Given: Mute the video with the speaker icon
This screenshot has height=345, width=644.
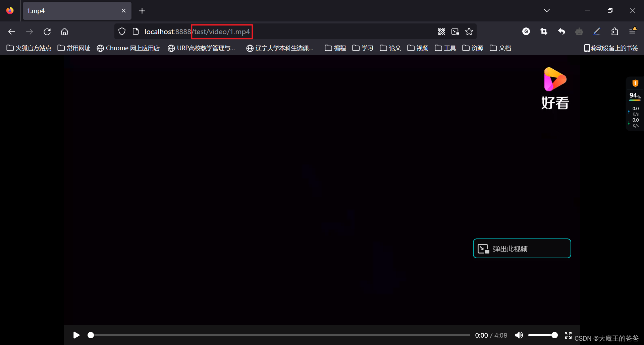Looking at the screenshot, I should (x=519, y=335).
